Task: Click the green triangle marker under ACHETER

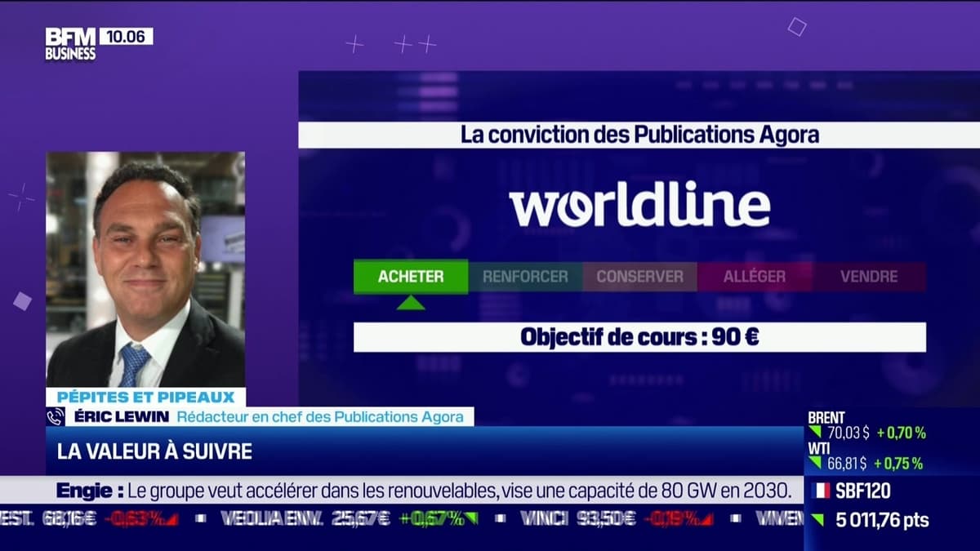Action: [x=411, y=303]
